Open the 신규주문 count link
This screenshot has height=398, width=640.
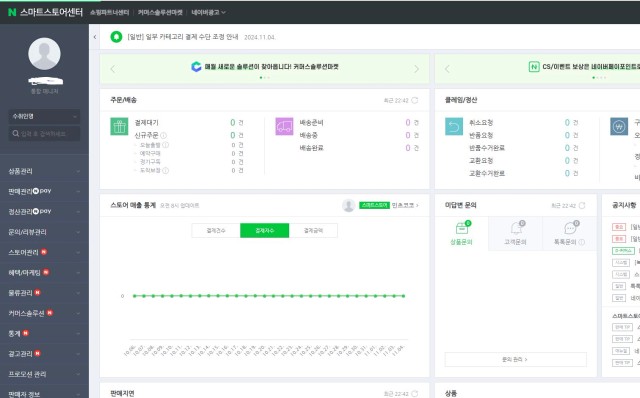point(233,135)
